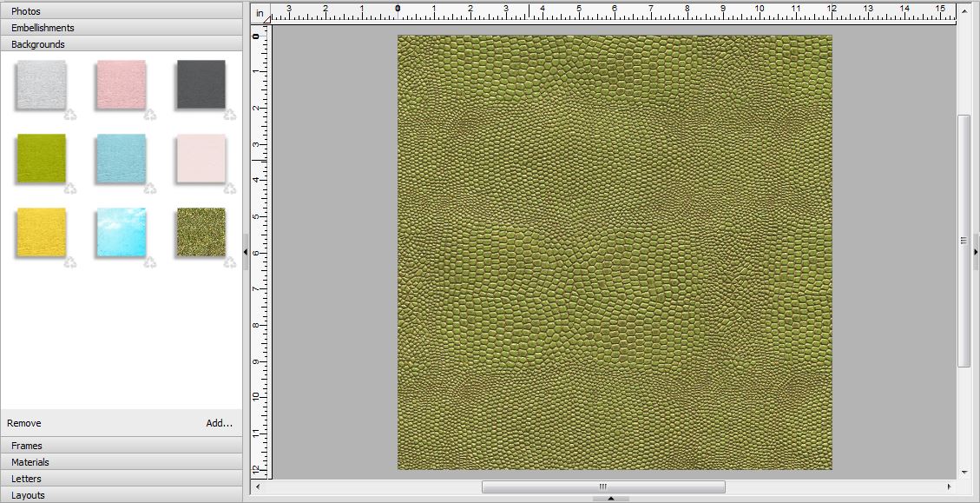Click Remove to delete selected background
The image size is (980, 503).
click(24, 423)
